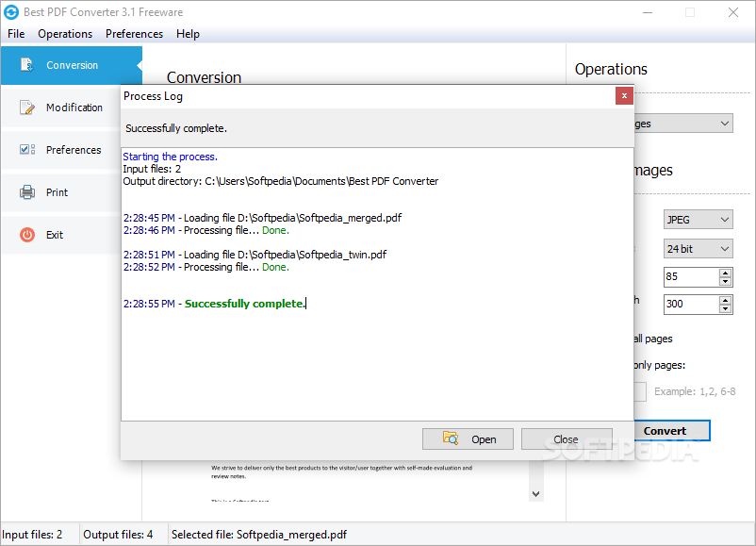Click the Operations panel heading

point(611,69)
